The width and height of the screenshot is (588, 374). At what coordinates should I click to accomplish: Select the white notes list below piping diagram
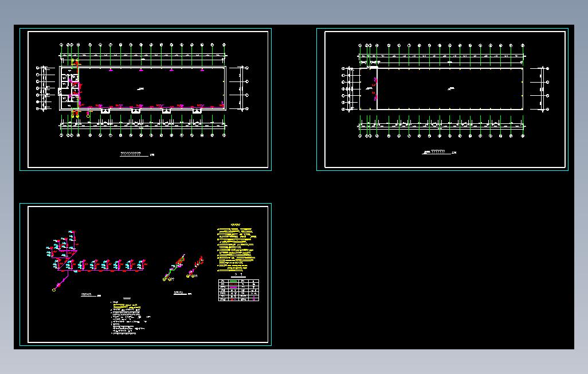(130, 316)
